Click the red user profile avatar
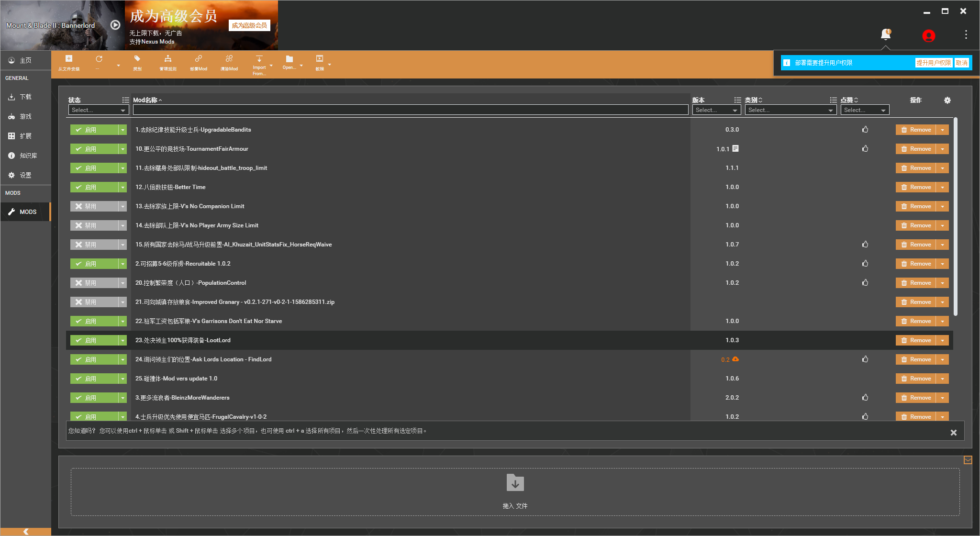 928,35
